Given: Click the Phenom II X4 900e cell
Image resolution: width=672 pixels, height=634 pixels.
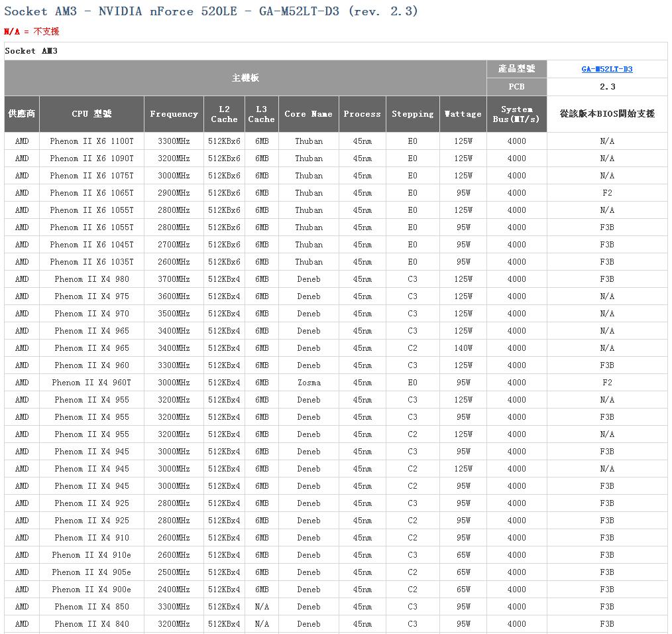Looking at the screenshot, I should point(91,590).
